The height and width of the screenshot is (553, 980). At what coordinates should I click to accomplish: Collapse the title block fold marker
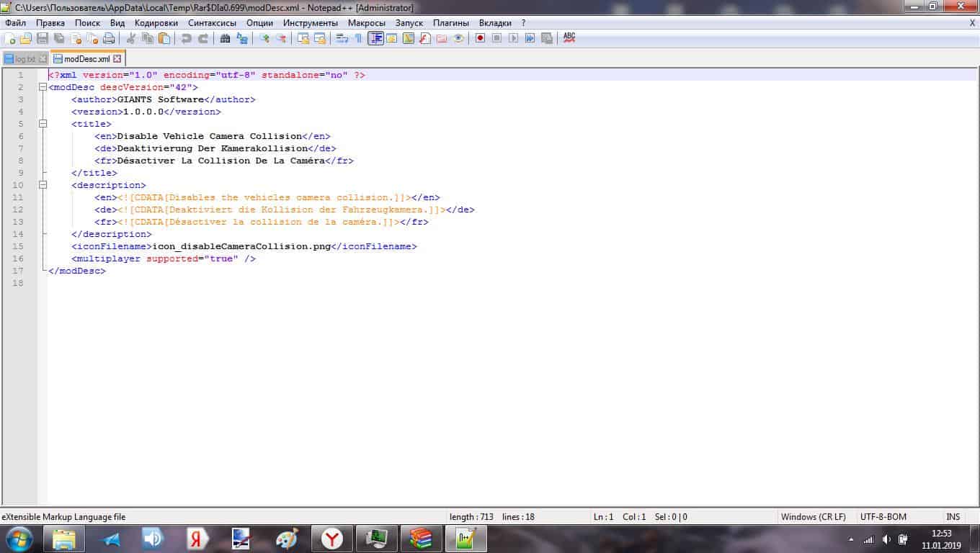(x=43, y=124)
